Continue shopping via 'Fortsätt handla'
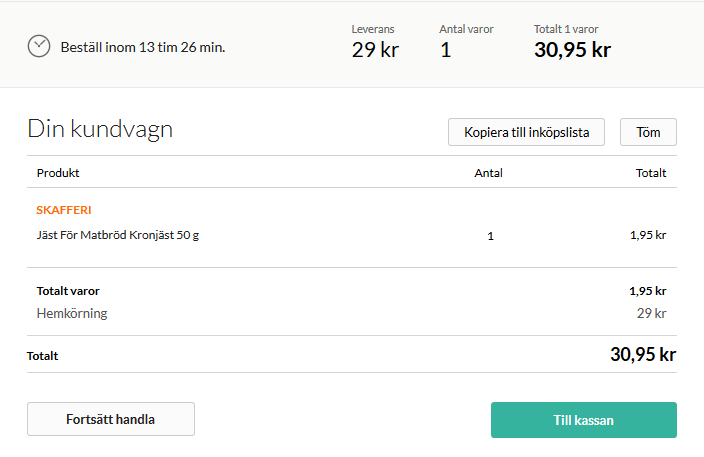This screenshot has width=704, height=457. click(x=111, y=420)
